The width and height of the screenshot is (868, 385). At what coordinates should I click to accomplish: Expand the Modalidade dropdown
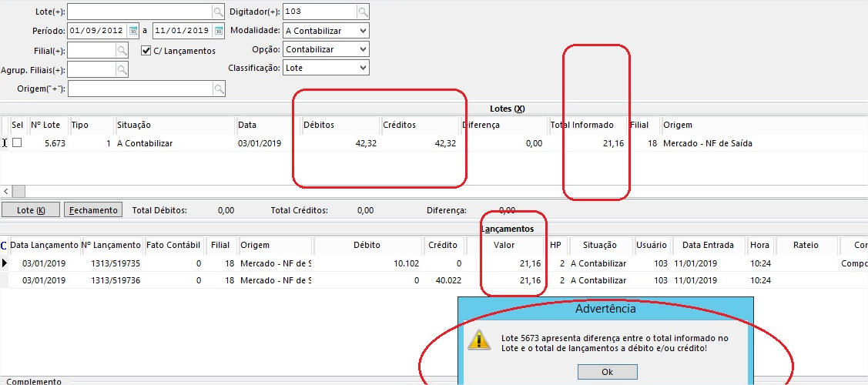[363, 31]
